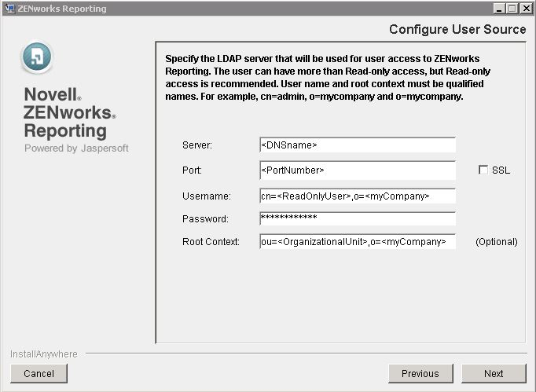Click the InstallAnywhere label
This screenshot has height=392, width=536.
pos(44,354)
